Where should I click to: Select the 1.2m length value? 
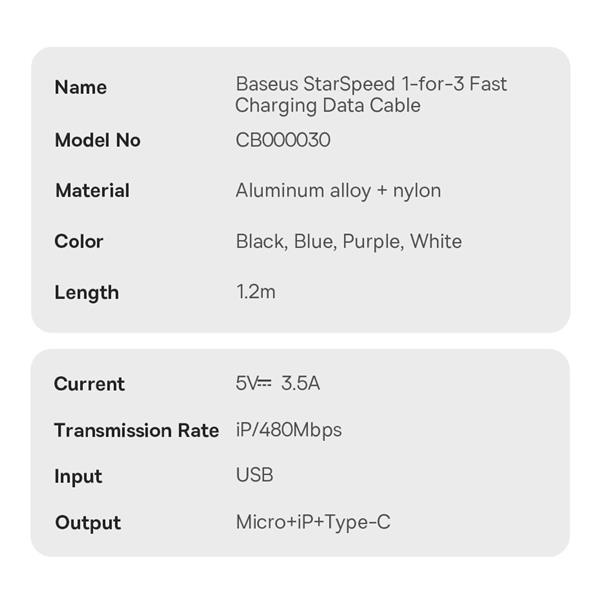point(255,292)
